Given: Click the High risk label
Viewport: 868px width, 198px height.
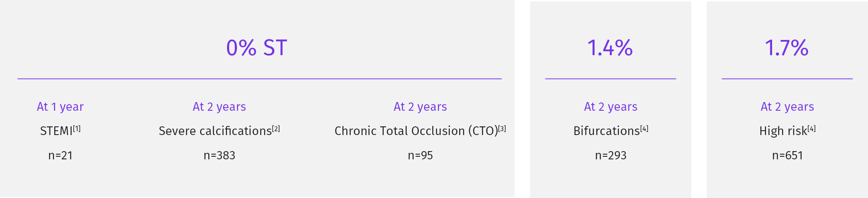Looking at the screenshot, I should pyautogui.click(x=783, y=131).
